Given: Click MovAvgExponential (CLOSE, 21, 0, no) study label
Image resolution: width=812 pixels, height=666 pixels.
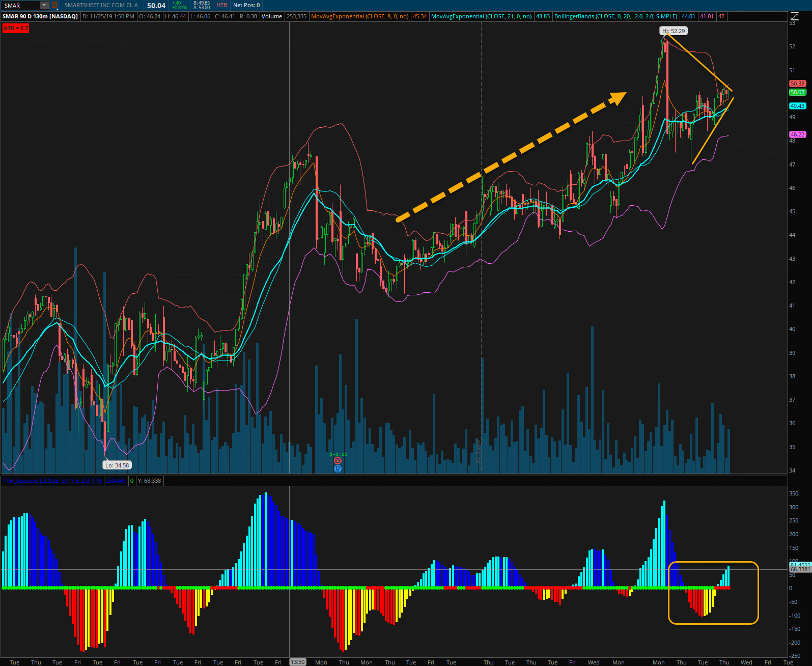Looking at the screenshot, I should 482,16.
